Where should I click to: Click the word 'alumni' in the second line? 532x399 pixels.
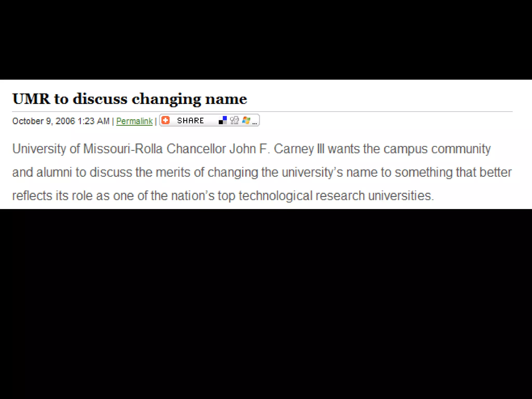(x=54, y=172)
